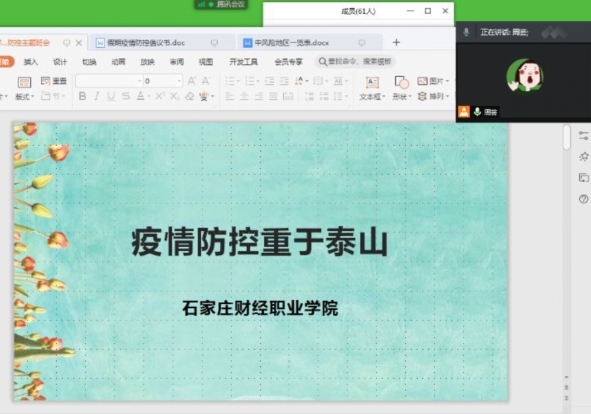591x414 pixels.
Task: Close the 防控主题班会 presentation tab
Action: tap(79, 43)
